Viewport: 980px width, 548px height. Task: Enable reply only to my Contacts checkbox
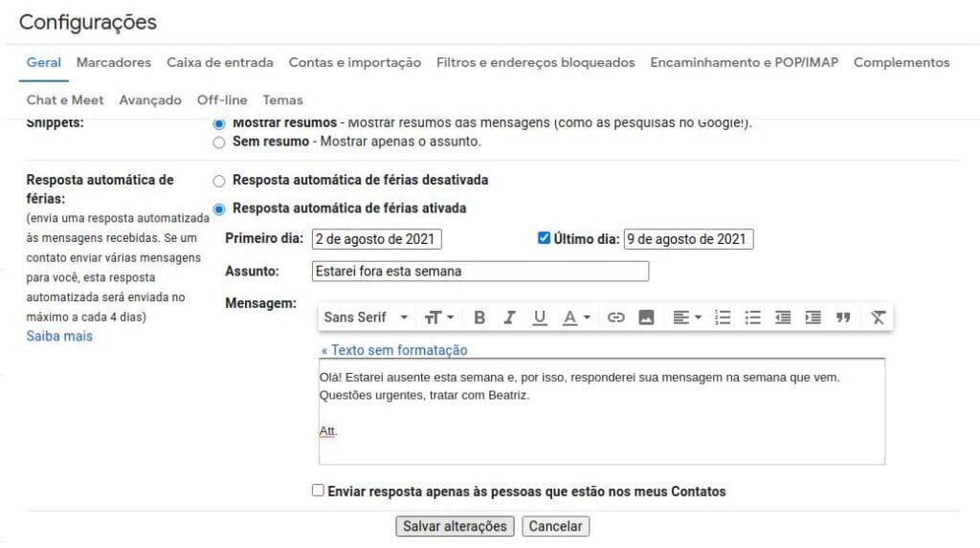point(318,490)
